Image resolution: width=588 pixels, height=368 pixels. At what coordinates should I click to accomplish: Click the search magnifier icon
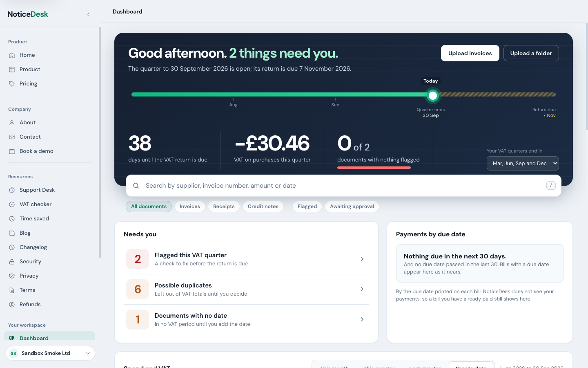pos(136,186)
